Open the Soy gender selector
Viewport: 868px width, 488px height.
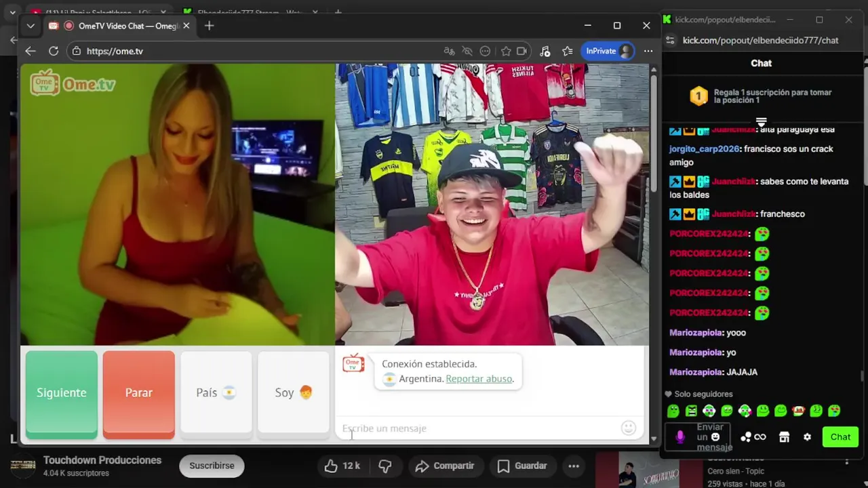pyautogui.click(x=294, y=393)
